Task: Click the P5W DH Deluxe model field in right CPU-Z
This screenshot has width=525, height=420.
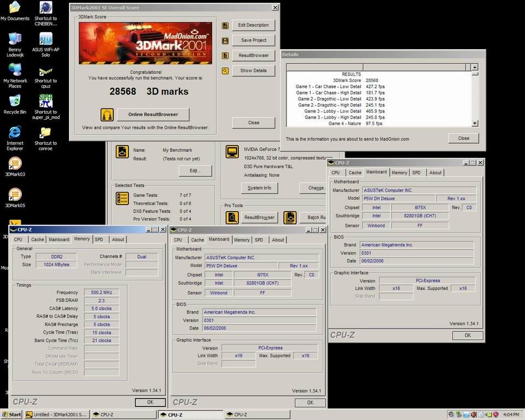Action: click(399, 199)
